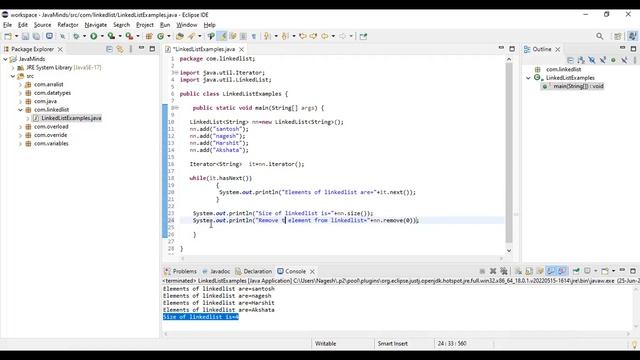
Task: Toggle Hide Non-Public Members green dot icon
Action: click(613, 60)
